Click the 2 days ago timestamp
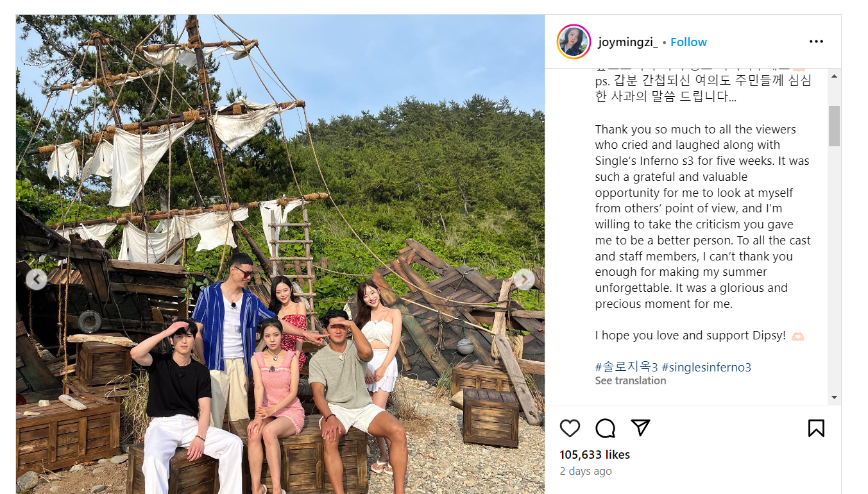Viewport: 868px width, 494px height. click(586, 471)
